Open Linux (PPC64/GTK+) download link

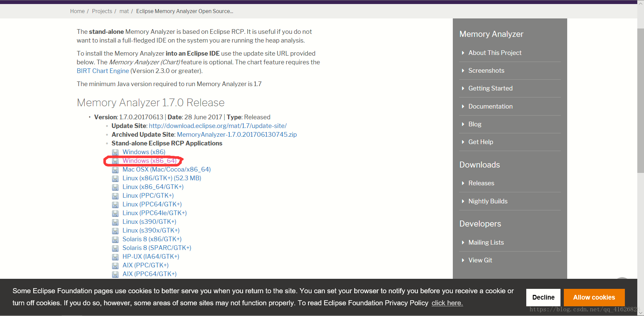(152, 204)
